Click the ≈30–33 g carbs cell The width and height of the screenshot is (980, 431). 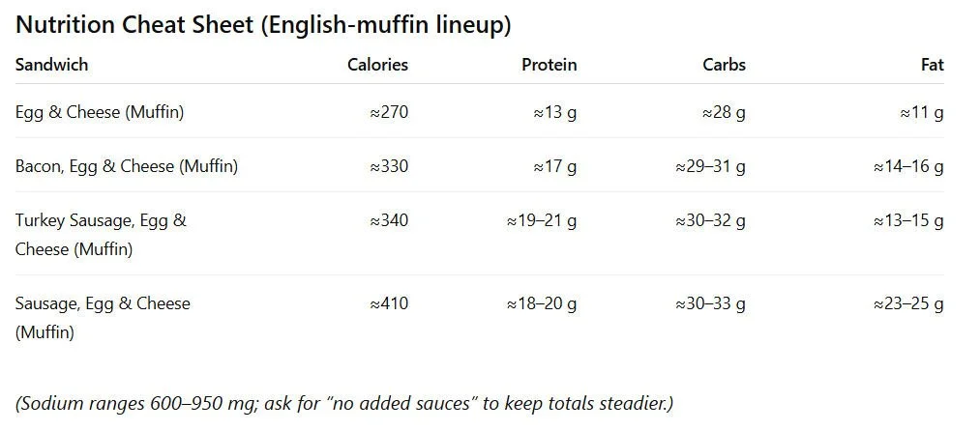click(x=710, y=303)
